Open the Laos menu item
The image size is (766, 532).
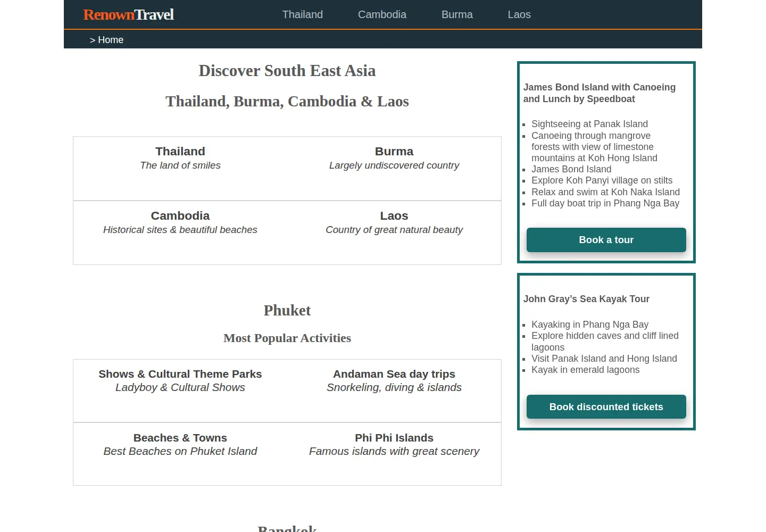(x=519, y=14)
